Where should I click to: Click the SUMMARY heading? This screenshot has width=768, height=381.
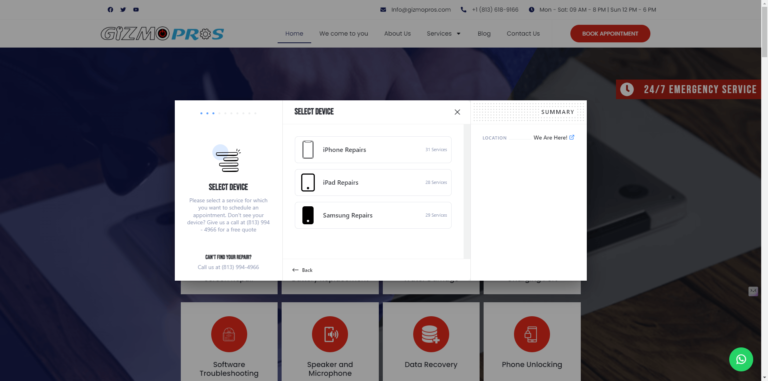pyautogui.click(x=557, y=112)
